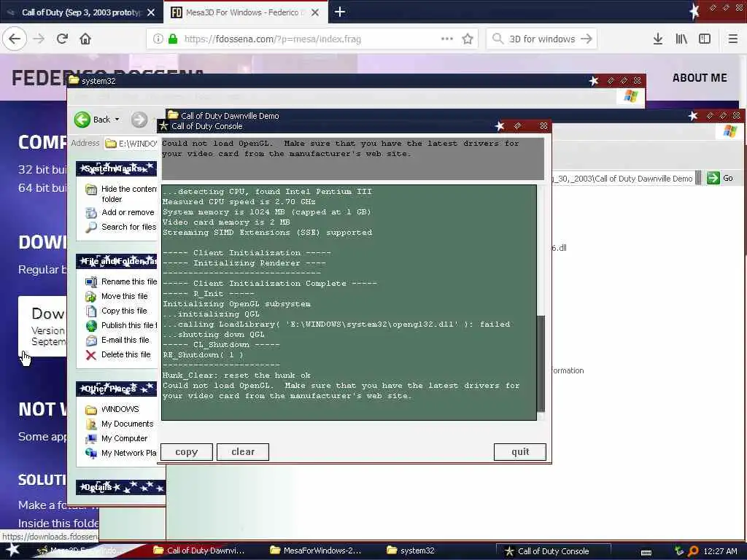Click the system clock 12:27 AM
The width and height of the screenshot is (747, 560).
pos(720,551)
